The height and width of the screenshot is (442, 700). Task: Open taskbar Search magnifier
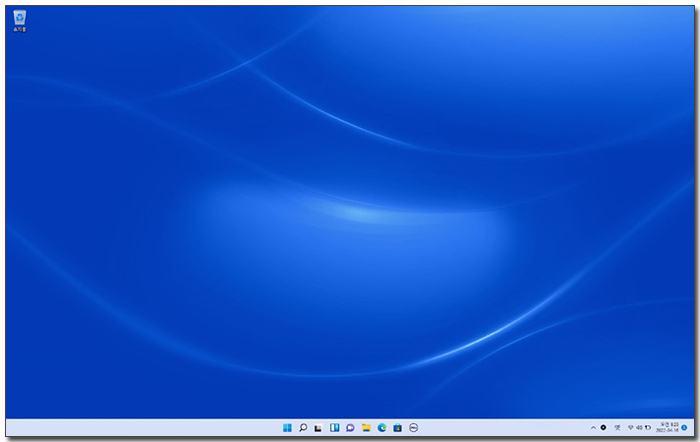pos(303,428)
